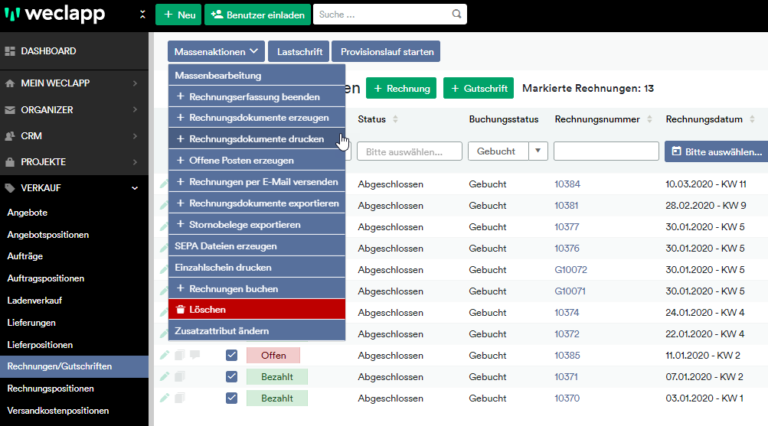The height and width of the screenshot is (426, 768).
Task: Sort by Status column arrows
Action: coord(395,119)
